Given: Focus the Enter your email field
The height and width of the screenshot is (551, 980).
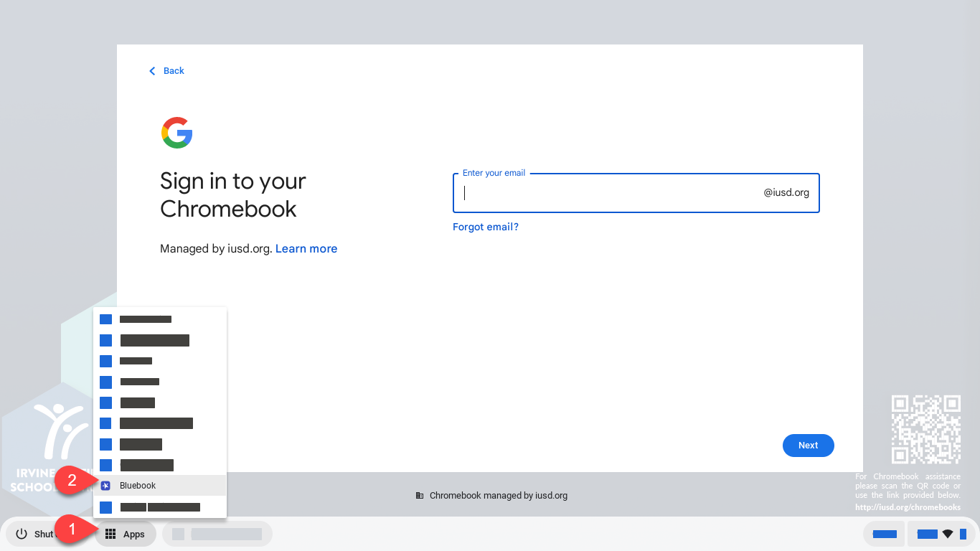Looking at the screenshot, I should click(610, 193).
